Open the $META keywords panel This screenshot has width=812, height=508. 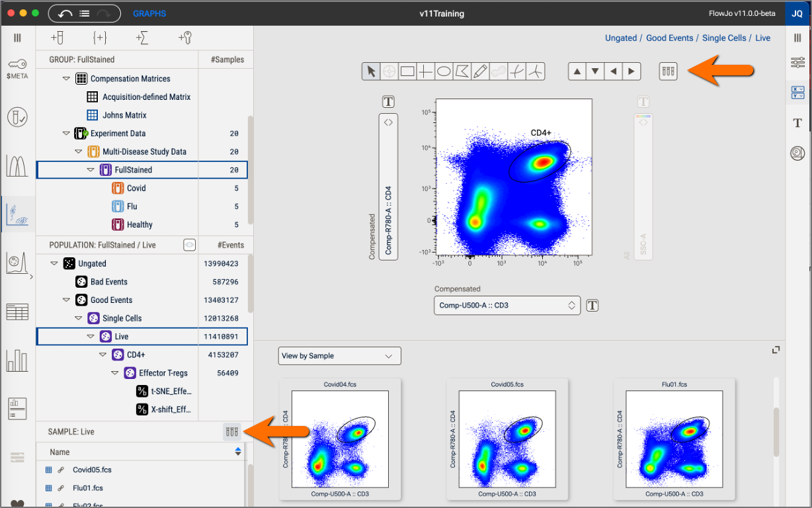[18, 69]
